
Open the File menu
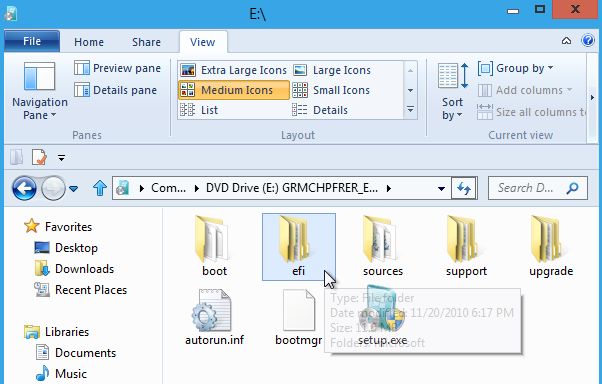[32, 41]
